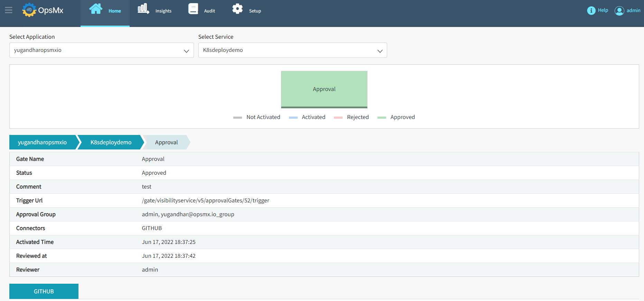
Task: Open the Setup gear icon
Action: pyautogui.click(x=237, y=9)
